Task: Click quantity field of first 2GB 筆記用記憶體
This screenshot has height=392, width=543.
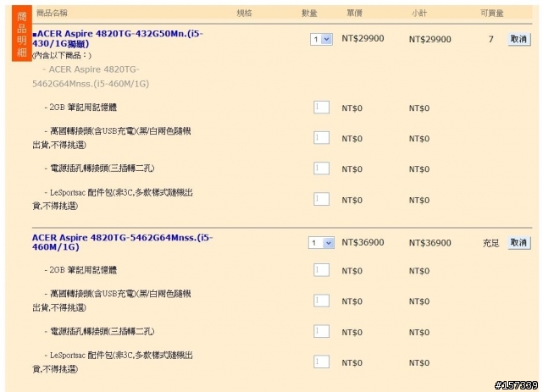Action: coord(321,108)
